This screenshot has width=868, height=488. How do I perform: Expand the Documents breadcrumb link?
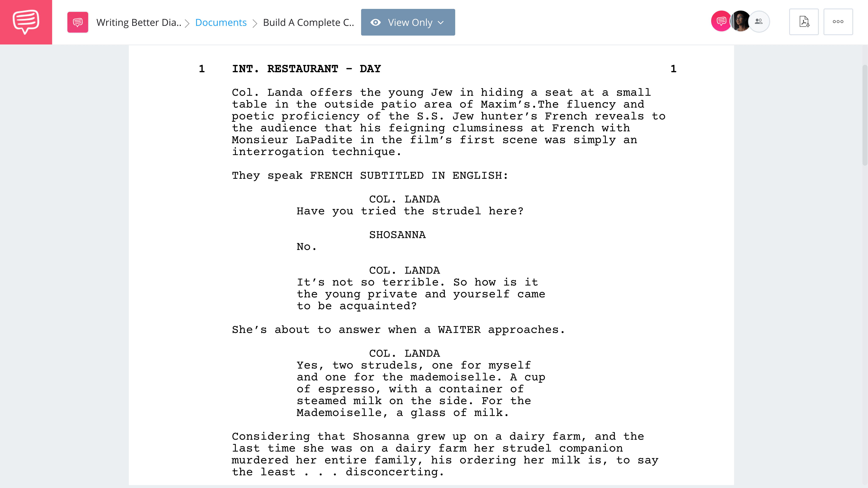coord(221,22)
